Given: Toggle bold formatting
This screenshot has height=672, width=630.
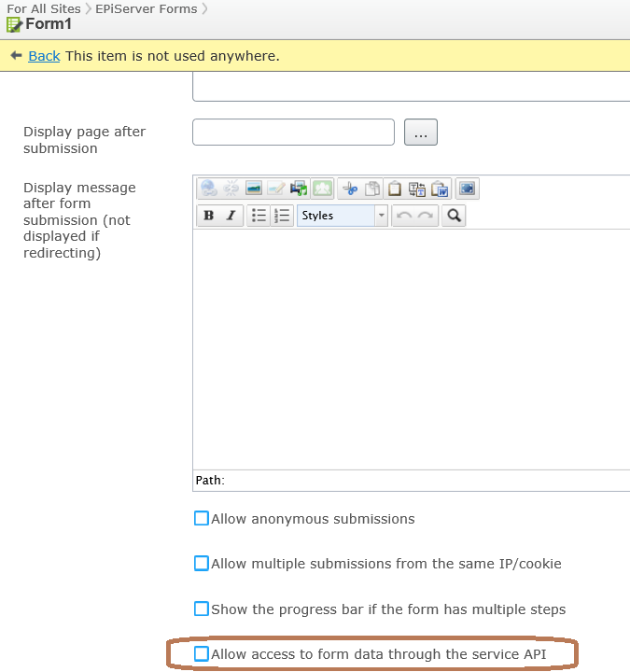Looking at the screenshot, I should (209, 216).
